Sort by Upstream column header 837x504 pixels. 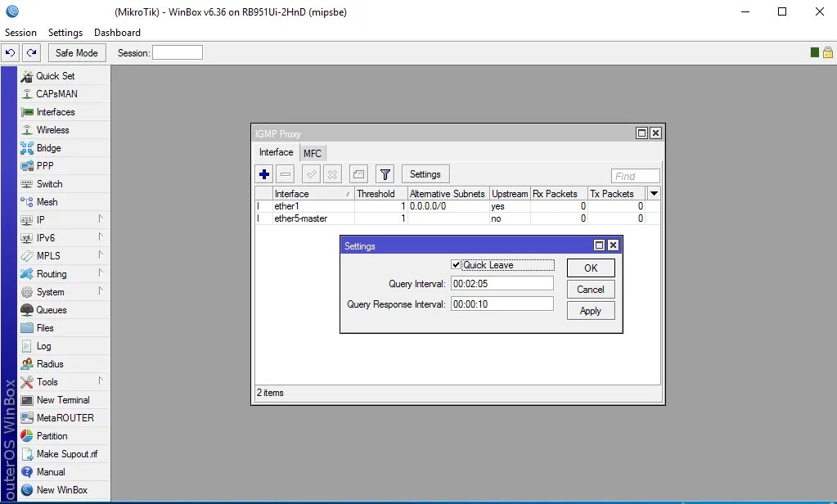point(510,193)
